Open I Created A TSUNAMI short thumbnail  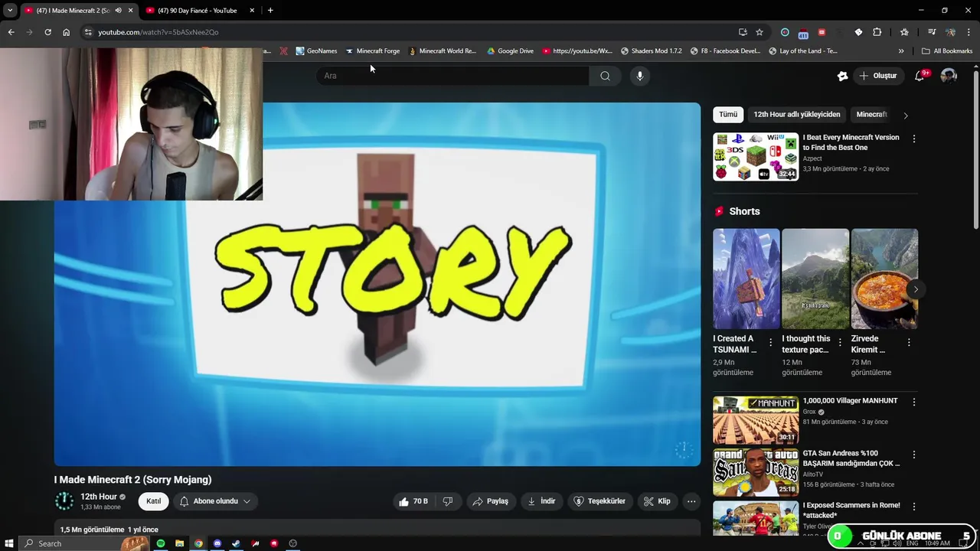coord(746,279)
